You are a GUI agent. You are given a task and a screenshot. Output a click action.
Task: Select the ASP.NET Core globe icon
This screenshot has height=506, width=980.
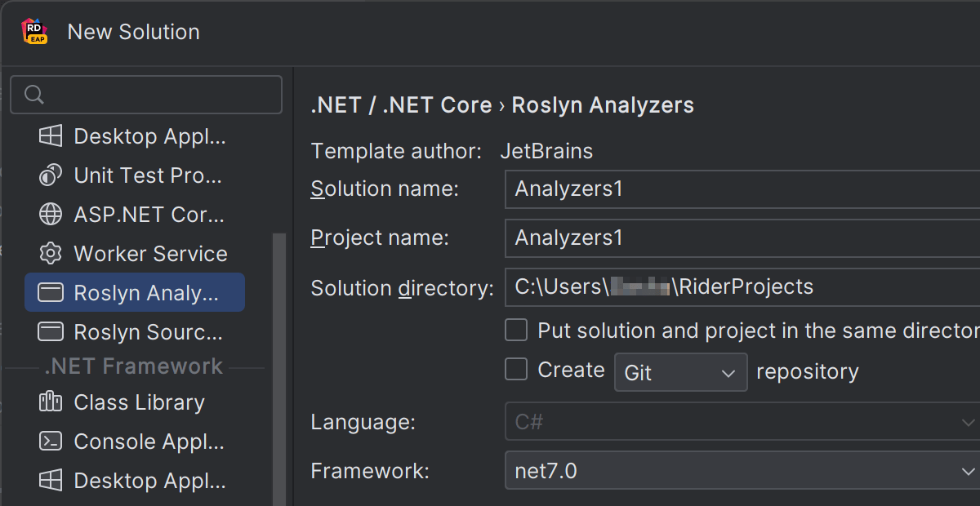click(x=51, y=215)
